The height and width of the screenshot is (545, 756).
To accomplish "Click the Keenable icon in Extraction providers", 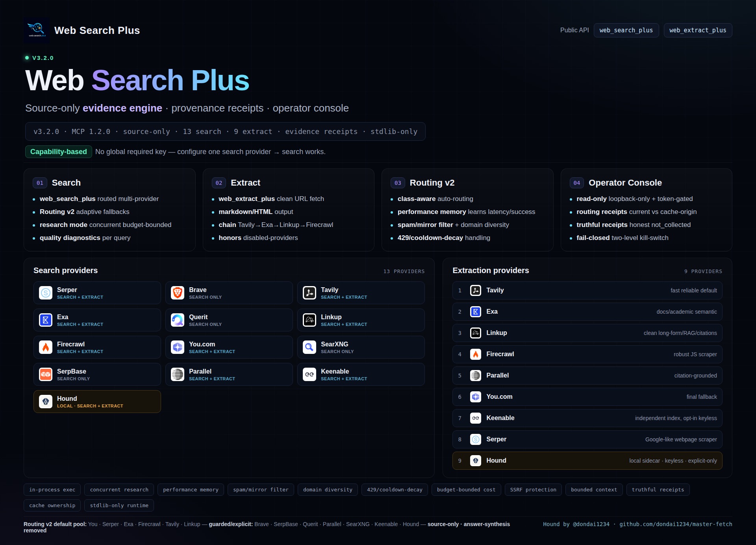I will tap(476, 418).
